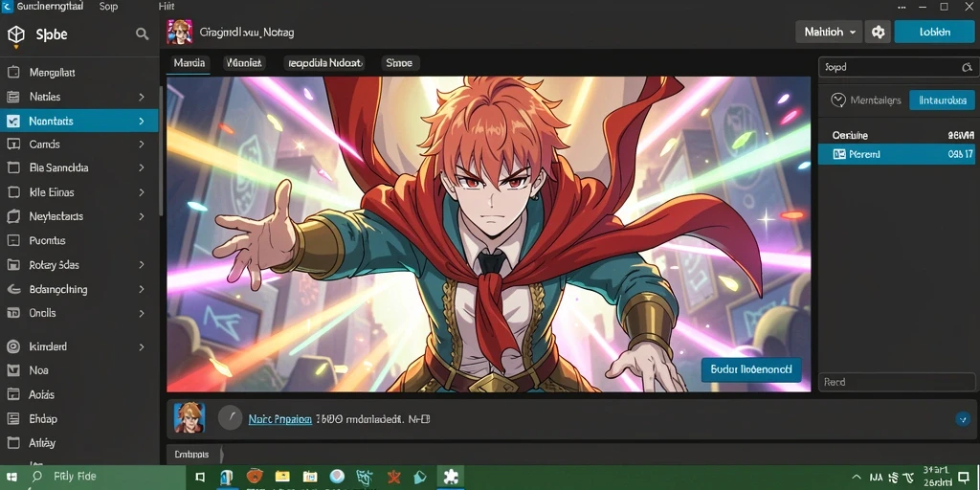Click the Atìtáy folder icon
This screenshot has width=980, height=490.
coord(13,442)
